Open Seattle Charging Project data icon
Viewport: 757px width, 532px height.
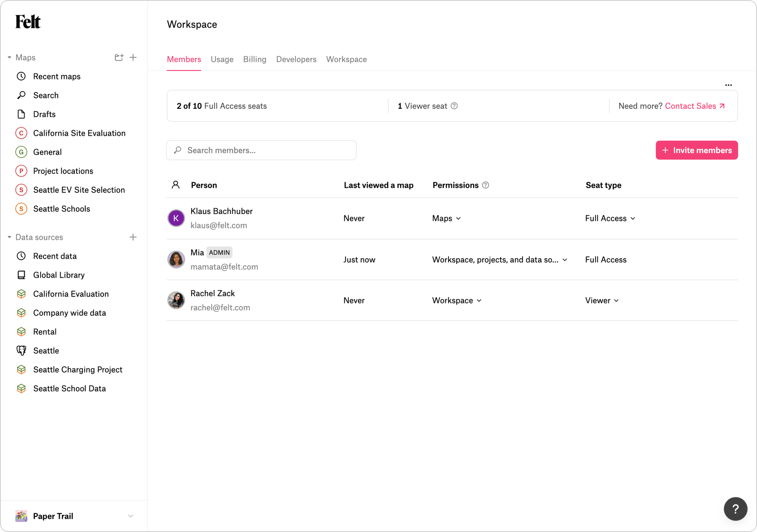click(21, 369)
